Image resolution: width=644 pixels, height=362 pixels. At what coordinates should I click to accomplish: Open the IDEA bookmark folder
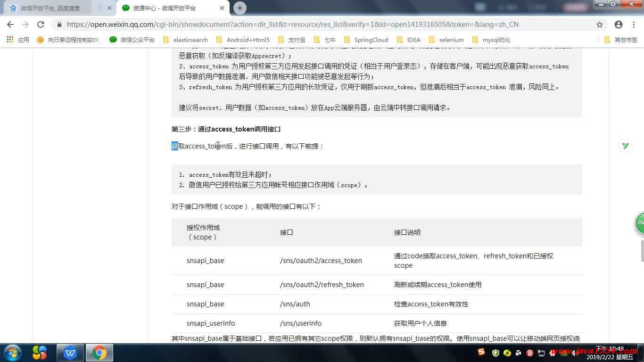[x=409, y=40]
